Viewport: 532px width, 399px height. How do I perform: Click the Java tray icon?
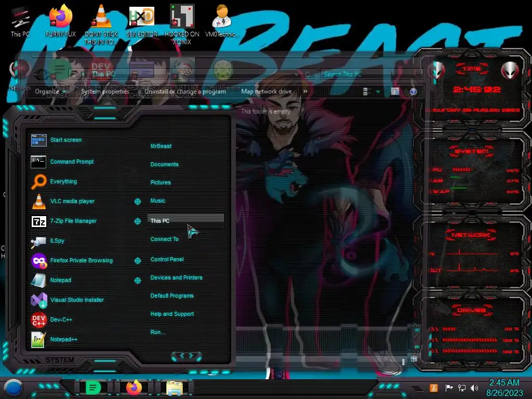pos(433,388)
